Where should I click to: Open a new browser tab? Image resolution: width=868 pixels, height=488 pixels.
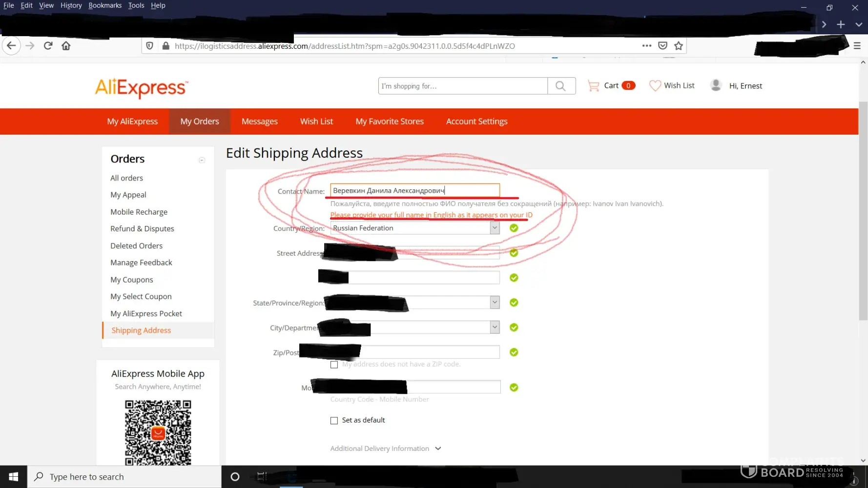click(841, 24)
